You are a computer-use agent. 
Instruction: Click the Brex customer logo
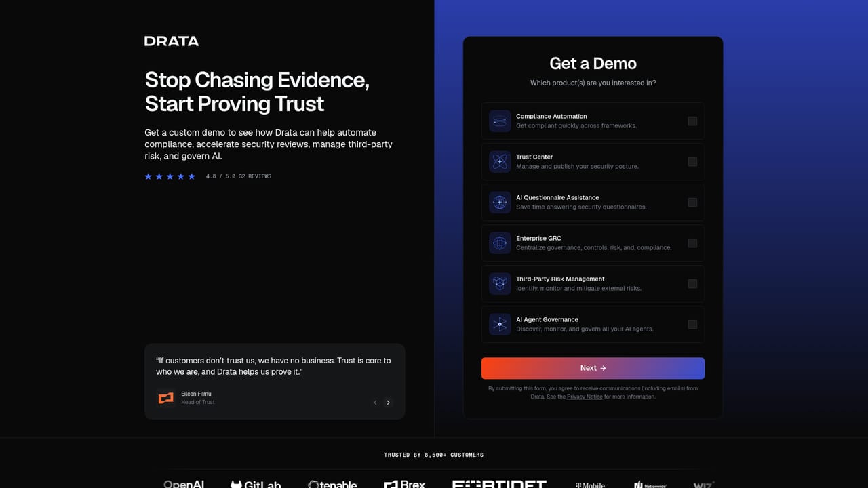pyautogui.click(x=405, y=485)
